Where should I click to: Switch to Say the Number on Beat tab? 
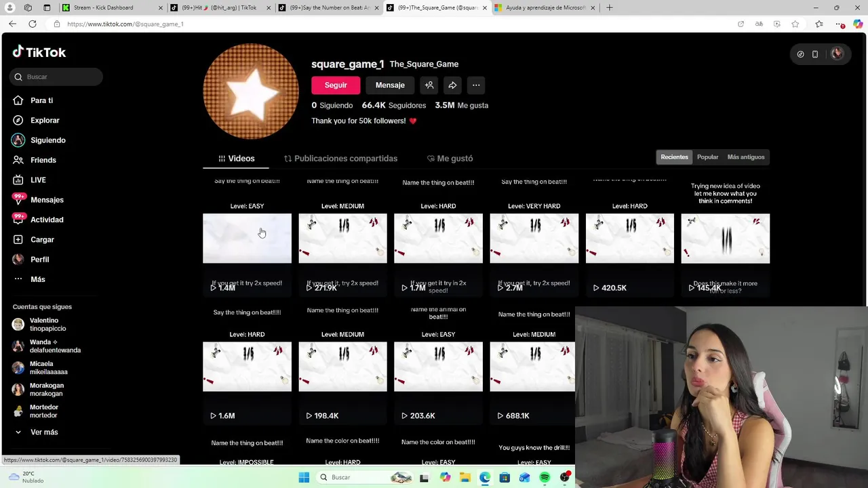pyautogui.click(x=329, y=7)
